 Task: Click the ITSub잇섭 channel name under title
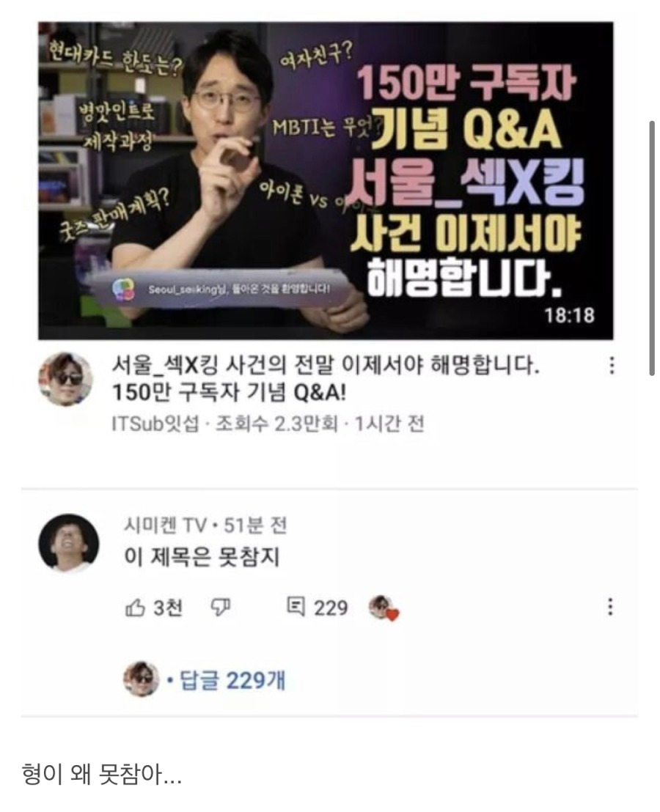click(155, 424)
